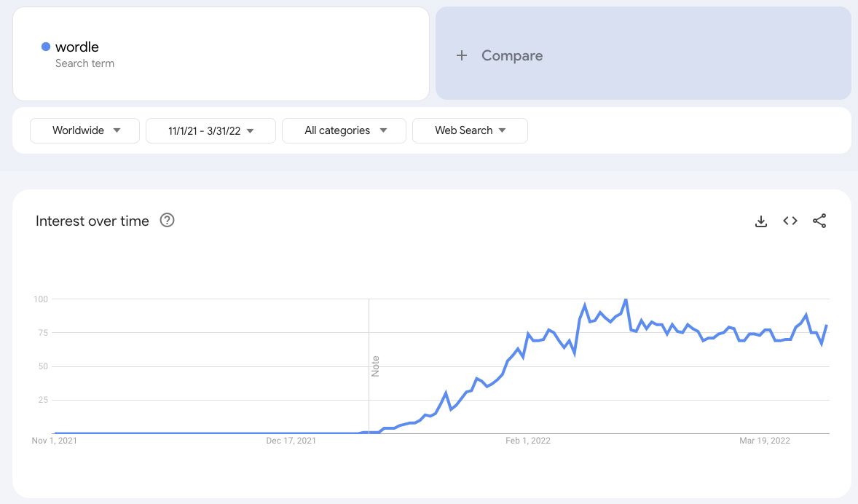Click the 25 y-axis value

click(x=43, y=400)
